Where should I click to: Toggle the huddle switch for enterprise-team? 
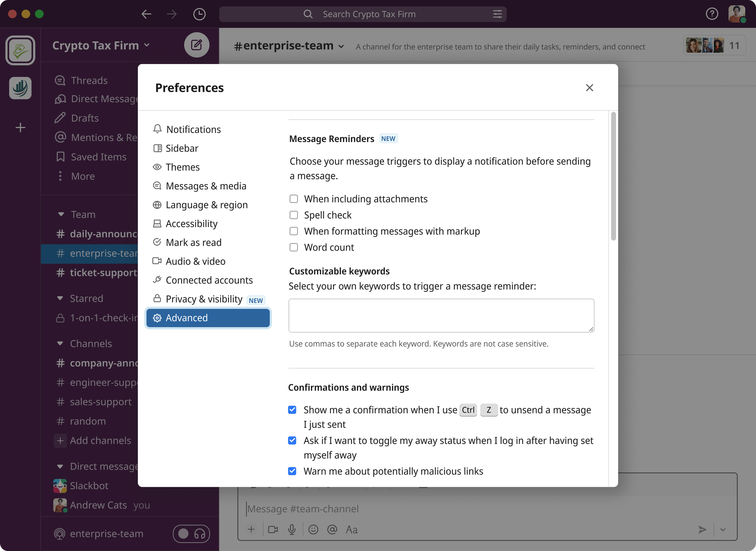point(191,534)
